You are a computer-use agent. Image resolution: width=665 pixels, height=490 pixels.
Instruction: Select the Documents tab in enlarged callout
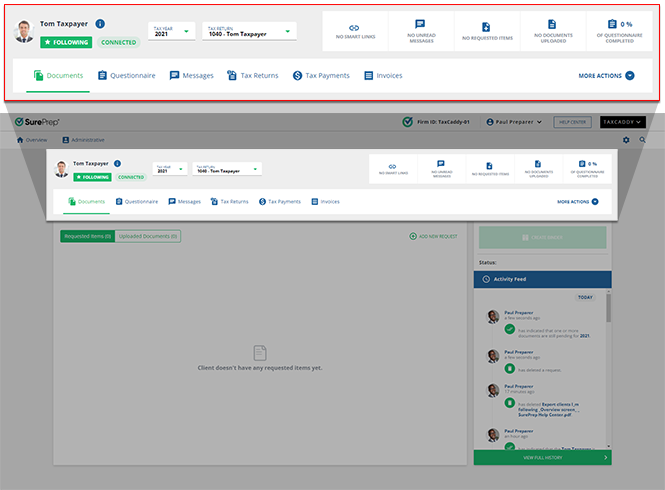(58, 76)
